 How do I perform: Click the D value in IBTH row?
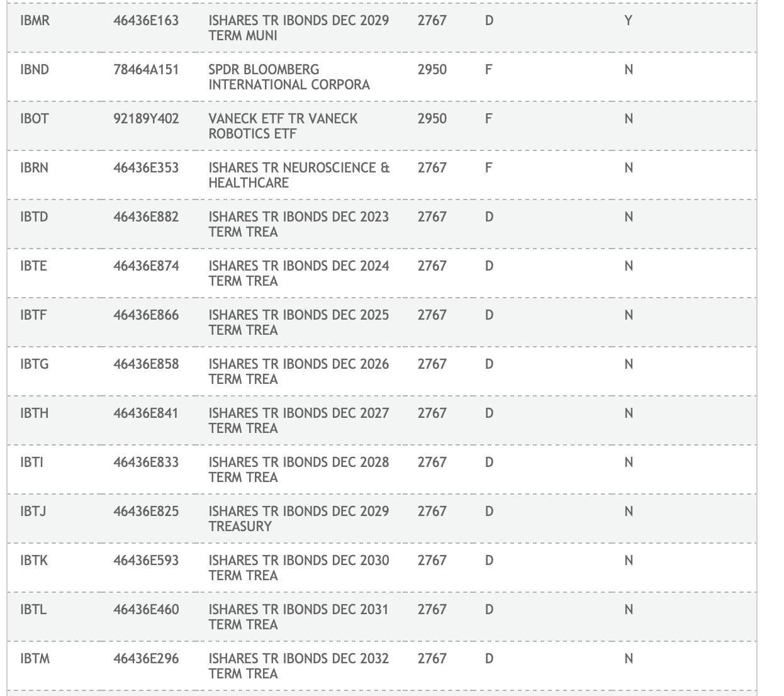489,413
